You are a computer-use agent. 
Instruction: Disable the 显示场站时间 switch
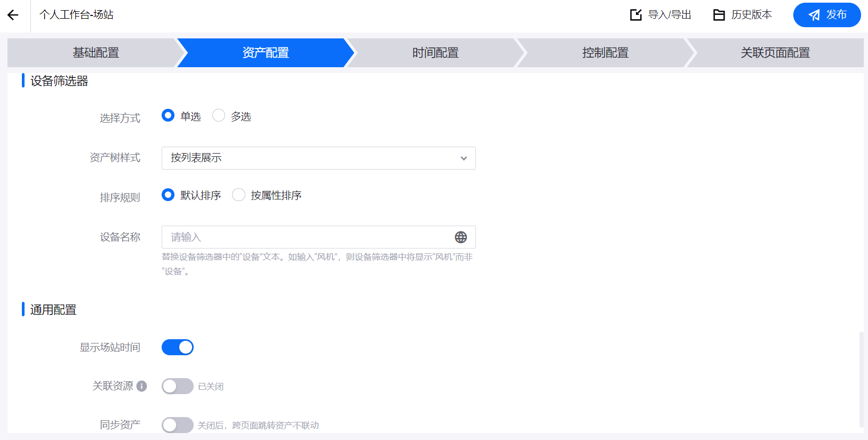pos(178,348)
